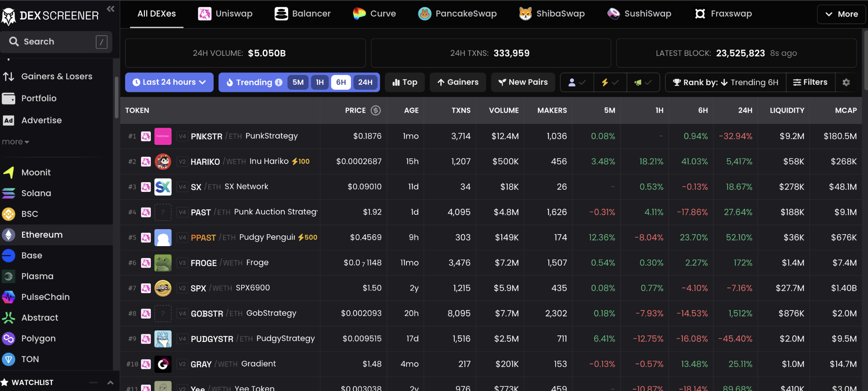Image resolution: width=868 pixels, height=391 pixels.
Task: Click the Trending info icon
Action: 278,82
